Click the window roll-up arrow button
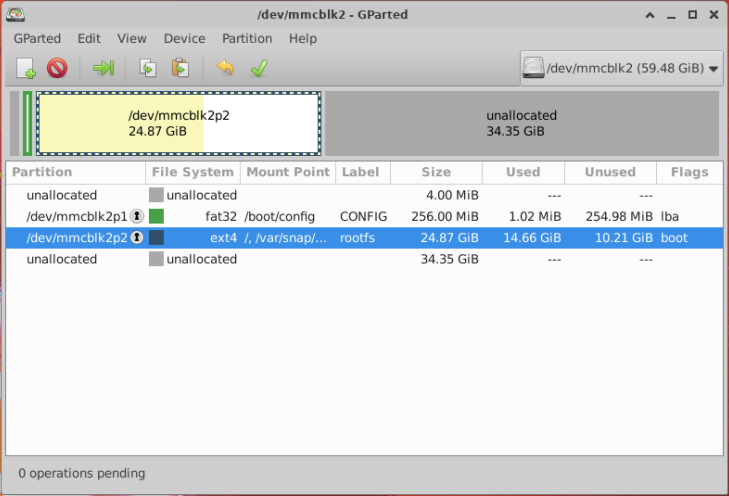Screen dimensions: 729x496 coord(650,15)
